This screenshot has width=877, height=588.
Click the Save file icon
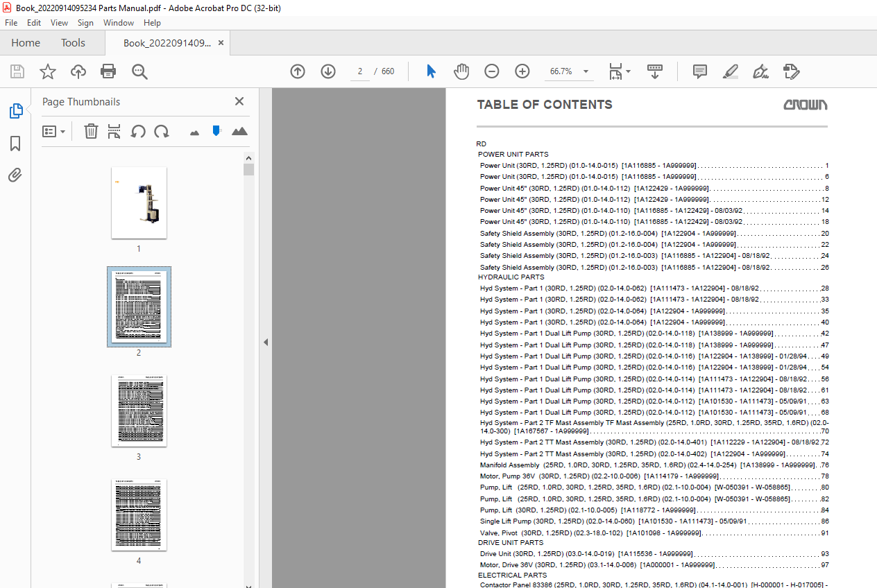17,71
